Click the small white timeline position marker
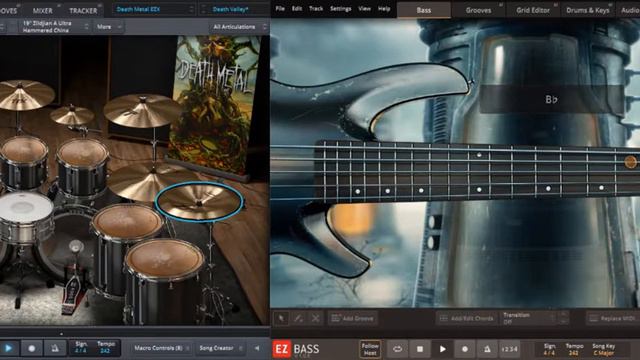640x360 pixels. coord(61,334)
